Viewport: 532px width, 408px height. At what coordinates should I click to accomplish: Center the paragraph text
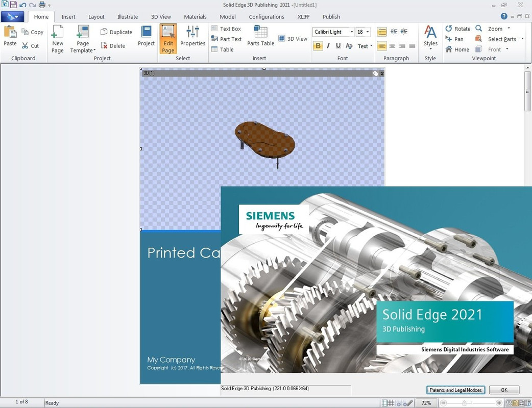[x=392, y=46]
